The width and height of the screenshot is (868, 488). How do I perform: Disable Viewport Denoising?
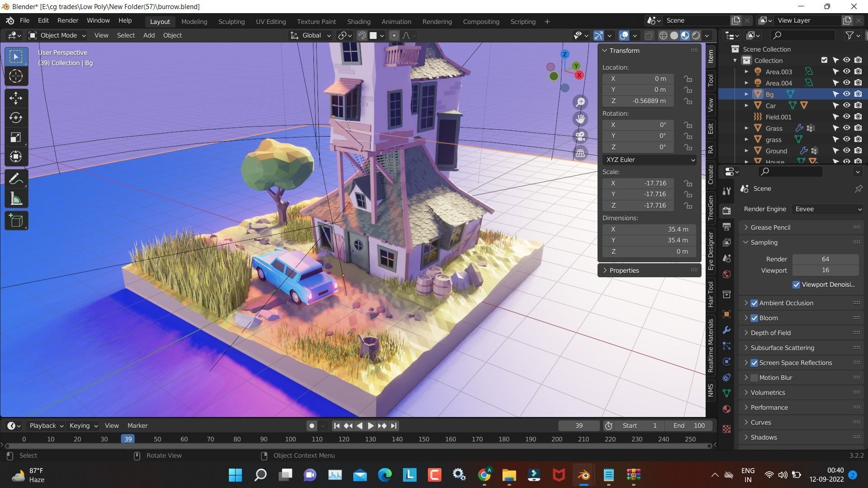click(797, 284)
